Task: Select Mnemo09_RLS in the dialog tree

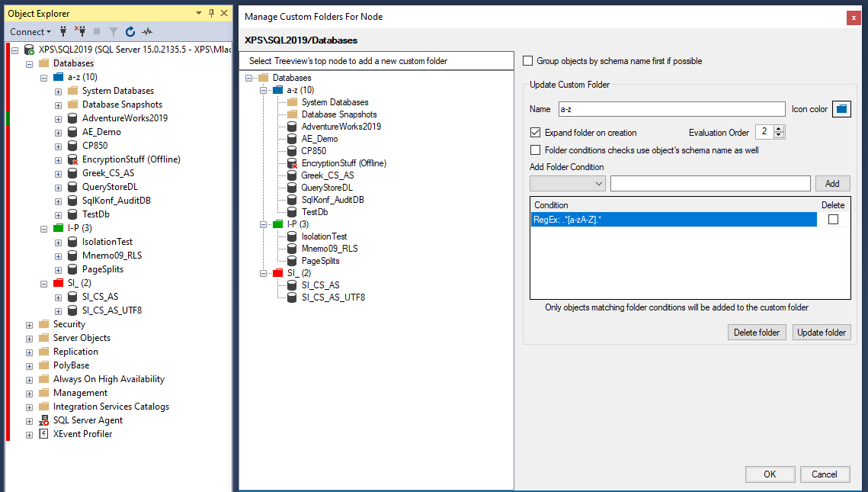Action: [329, 248]
